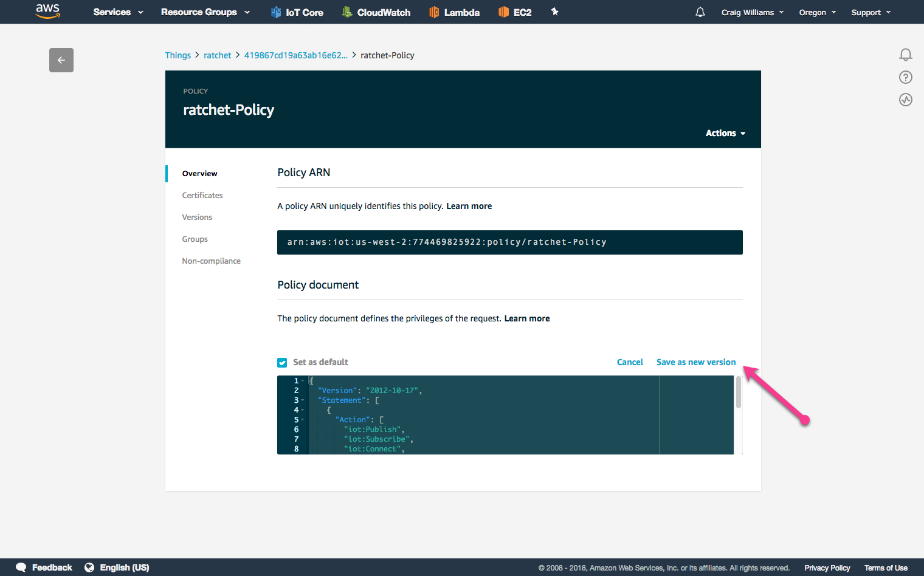Open the Support dropdown
Viewport: 924px width, 576px height.
tap(871, 12)
